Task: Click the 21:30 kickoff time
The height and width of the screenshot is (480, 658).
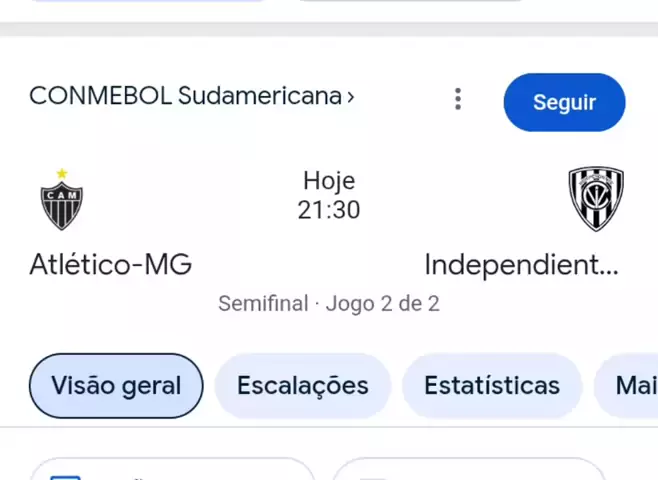Action: 328,210
